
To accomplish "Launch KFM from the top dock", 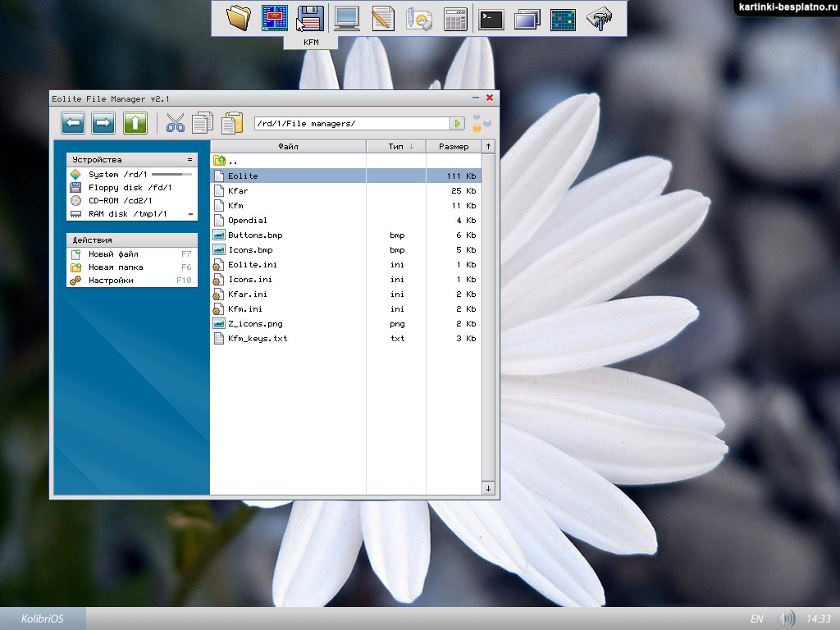I will point(310,18).
